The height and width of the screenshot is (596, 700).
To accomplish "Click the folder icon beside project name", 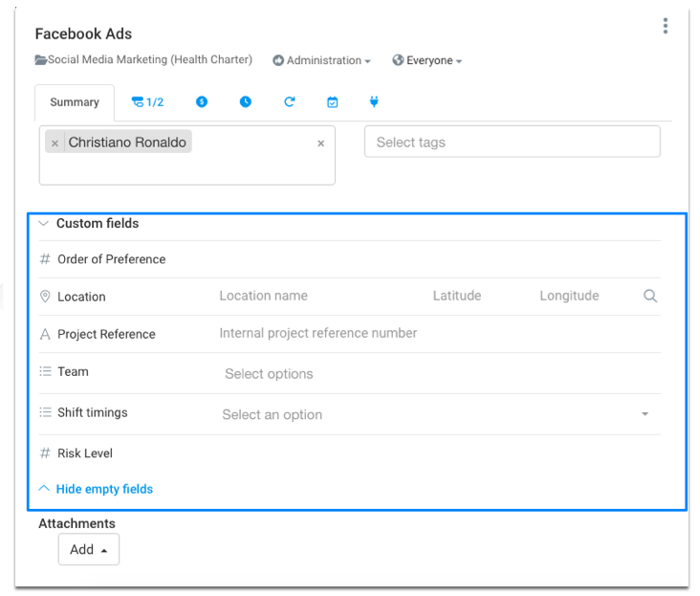I will 41,60.
